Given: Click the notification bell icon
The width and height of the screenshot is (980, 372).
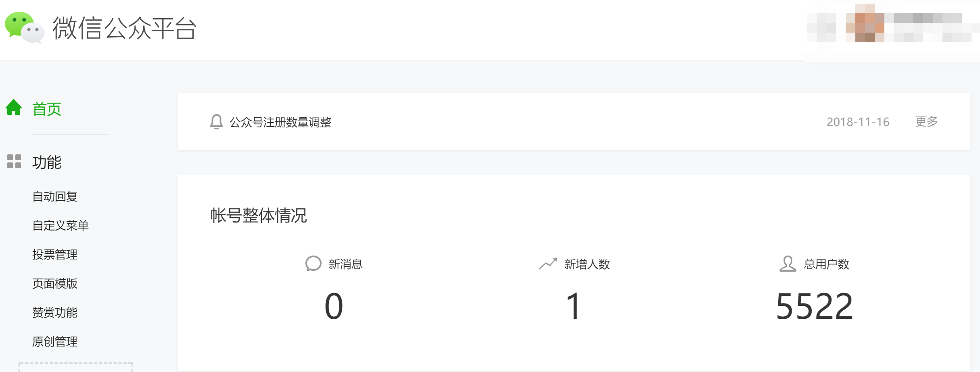Looking at the screenshot, I should point(216,122).
